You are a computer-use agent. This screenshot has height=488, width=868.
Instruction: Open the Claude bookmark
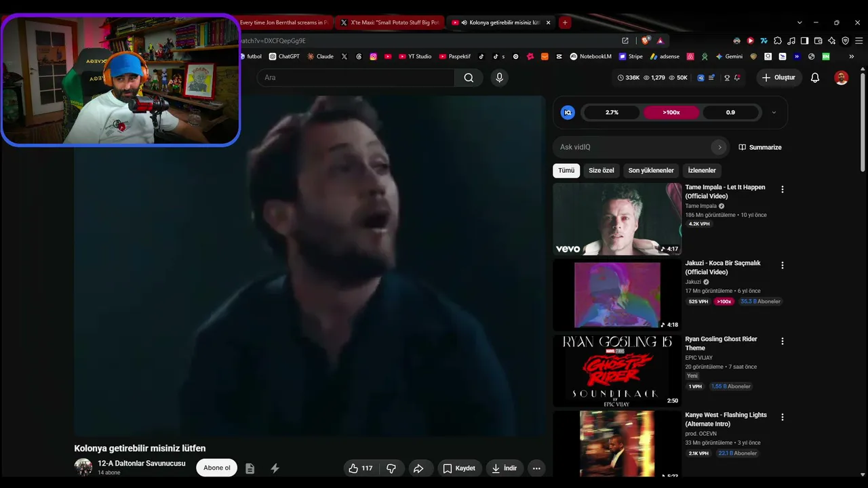click(x=320, y=57)
